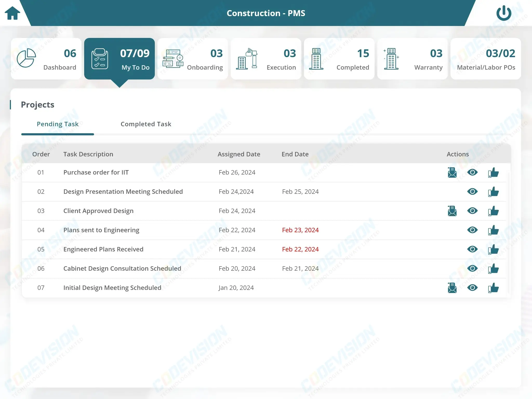Select 'Design Presentation Meeting Scheduled' text

point(123,192)
